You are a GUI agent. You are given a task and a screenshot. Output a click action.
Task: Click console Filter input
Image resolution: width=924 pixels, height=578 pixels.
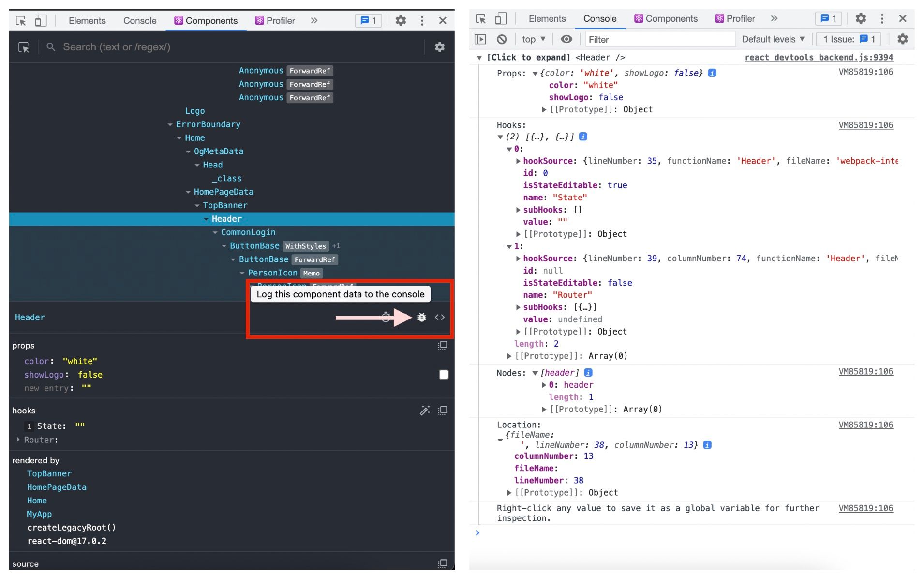pos(660,39)
